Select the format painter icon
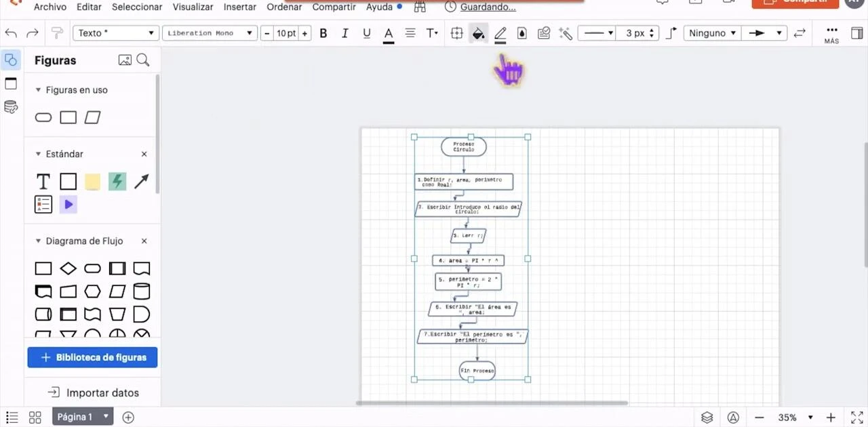 57,33
